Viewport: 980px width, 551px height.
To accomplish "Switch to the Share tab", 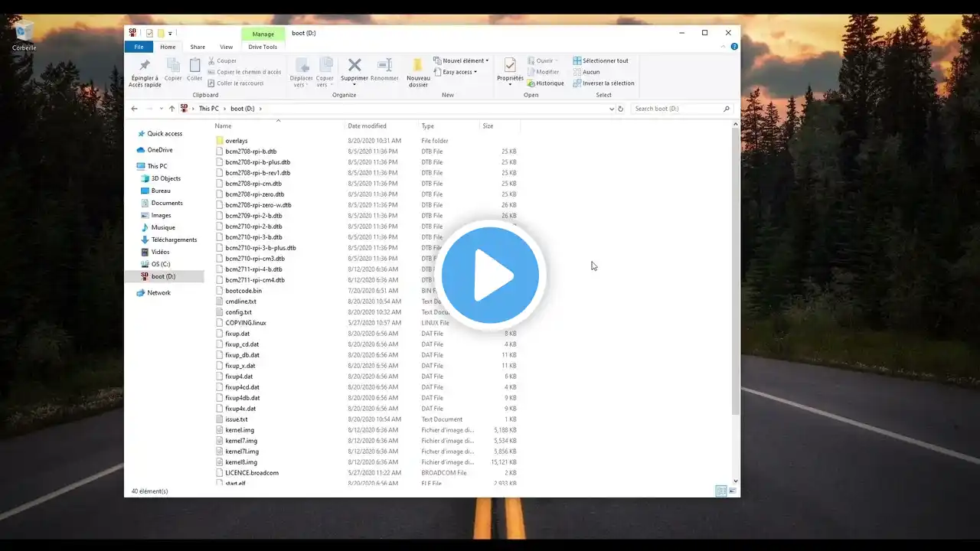I will [198, 47].
